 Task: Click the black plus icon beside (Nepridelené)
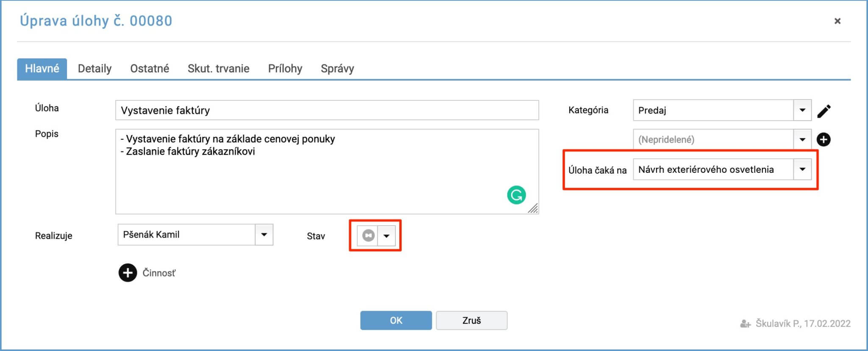pyautogui.click(x=823, y=139)
